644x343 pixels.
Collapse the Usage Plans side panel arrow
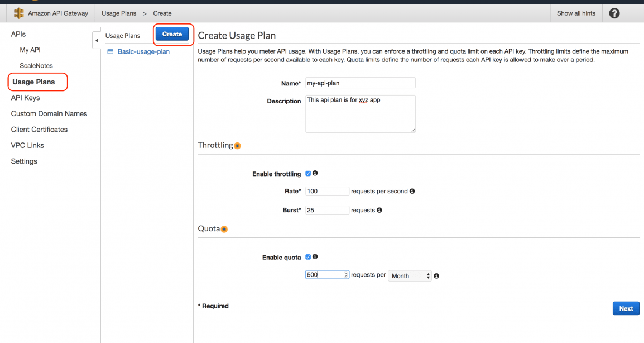pos(97,40)
